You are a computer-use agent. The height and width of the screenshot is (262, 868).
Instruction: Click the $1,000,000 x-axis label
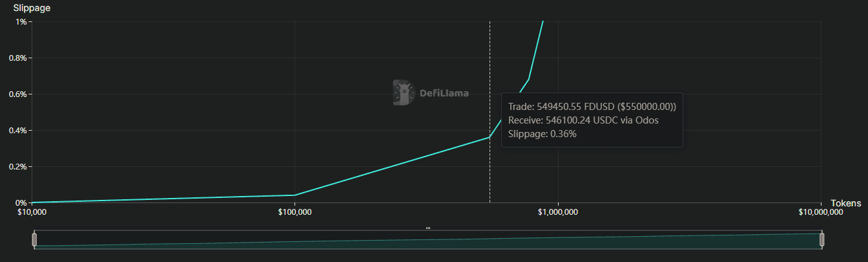pyautogui.click(x=558, y=212)
